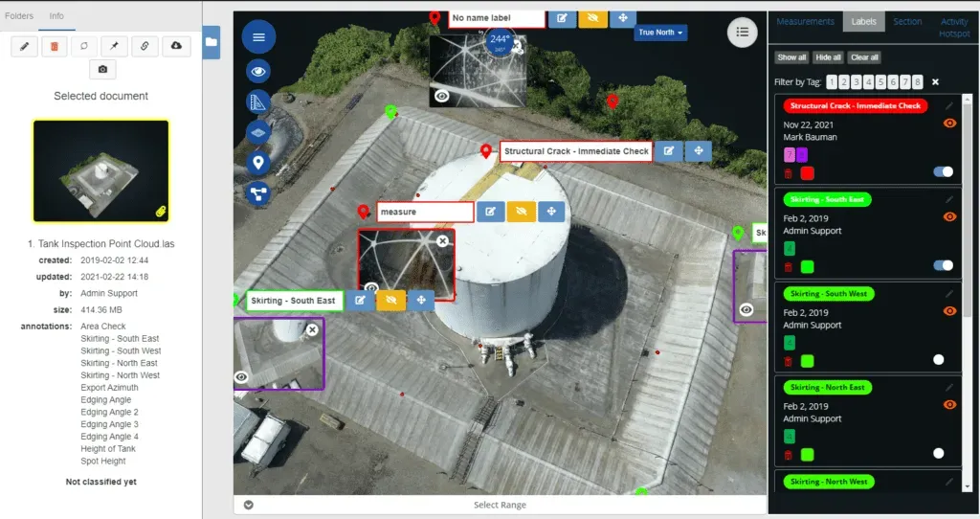
Task: Close the measure image preview with its X
Action: point(442,240)
